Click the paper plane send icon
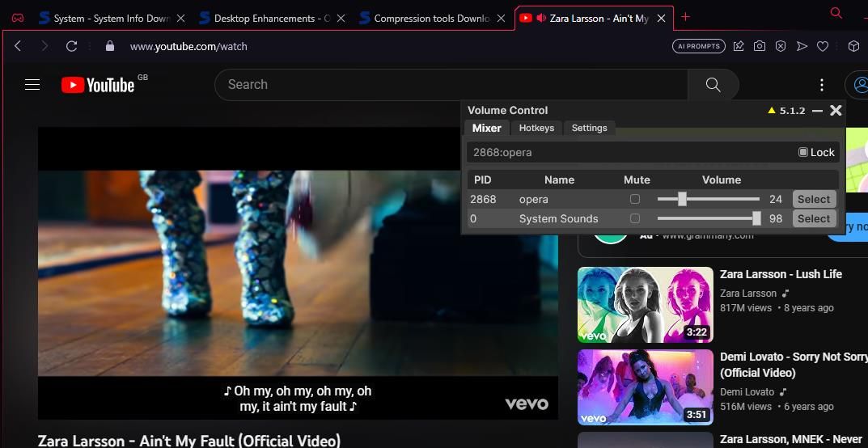The height and width of the screenshot is (448, 868). coord(802,46)
